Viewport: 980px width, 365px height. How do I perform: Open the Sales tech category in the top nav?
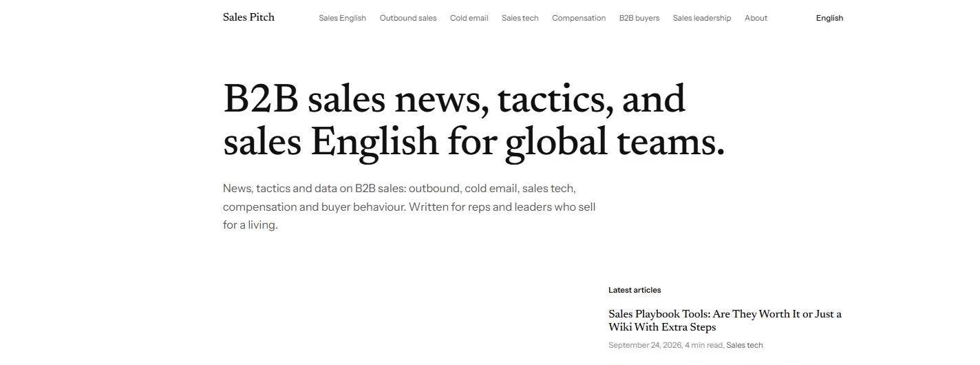tap(520, 18)
